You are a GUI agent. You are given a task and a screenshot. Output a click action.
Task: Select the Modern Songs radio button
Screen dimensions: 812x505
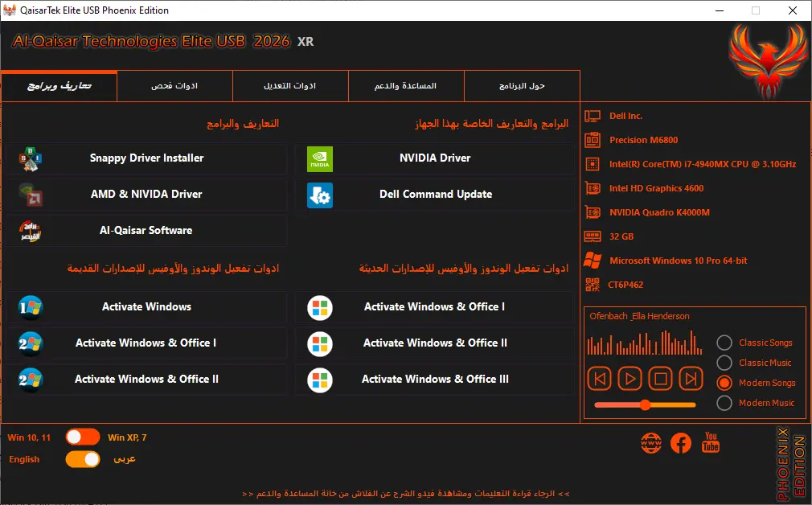click(x=724, y=383)
